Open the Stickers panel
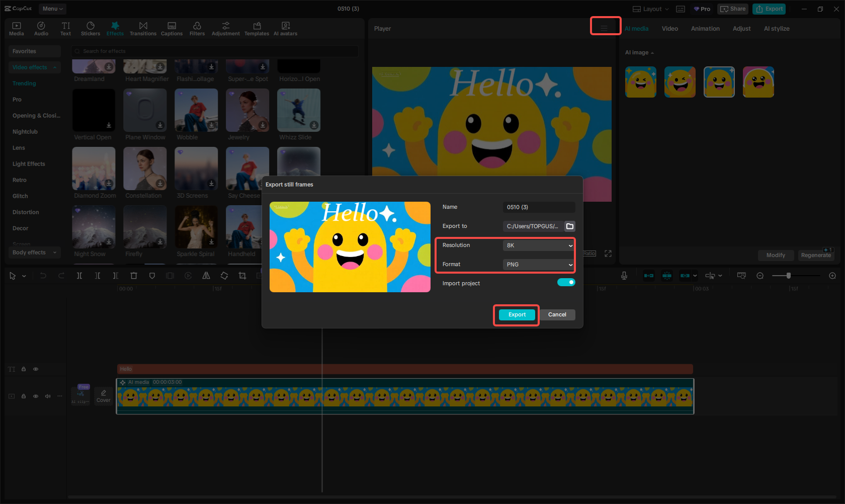Image resolution: width=845 pixels, height=504 pixels. (91, 29)
